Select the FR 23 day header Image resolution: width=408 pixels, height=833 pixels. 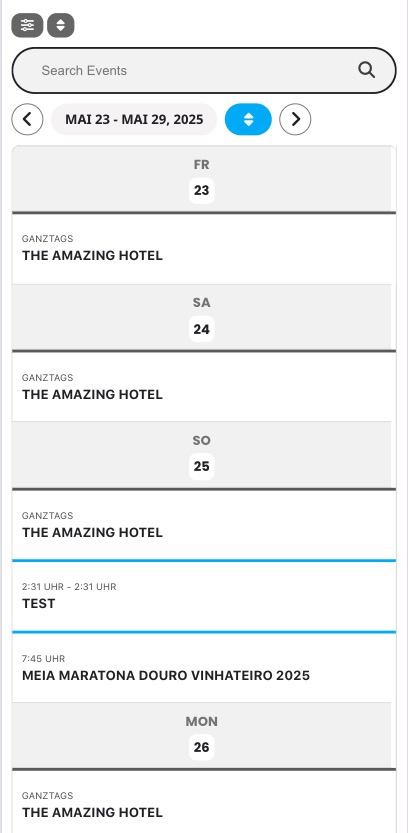201,179
